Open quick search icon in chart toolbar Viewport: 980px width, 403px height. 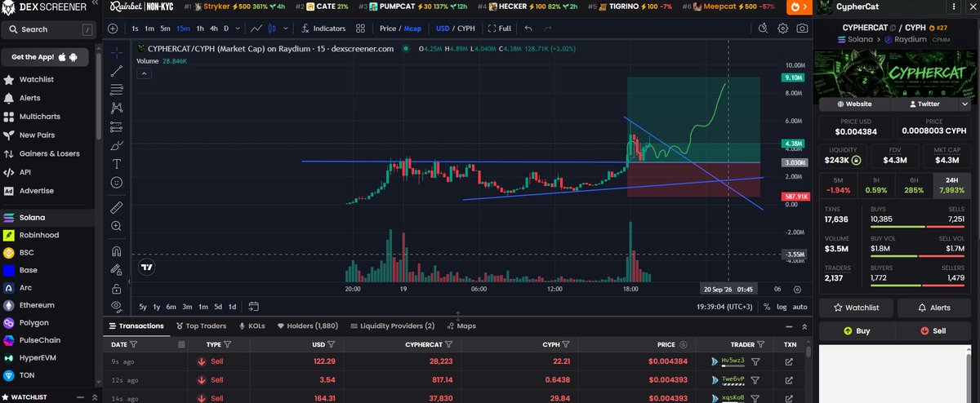[763, 29]
